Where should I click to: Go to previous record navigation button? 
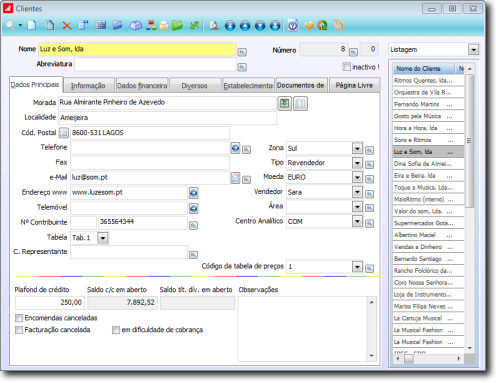click(245, 26)
